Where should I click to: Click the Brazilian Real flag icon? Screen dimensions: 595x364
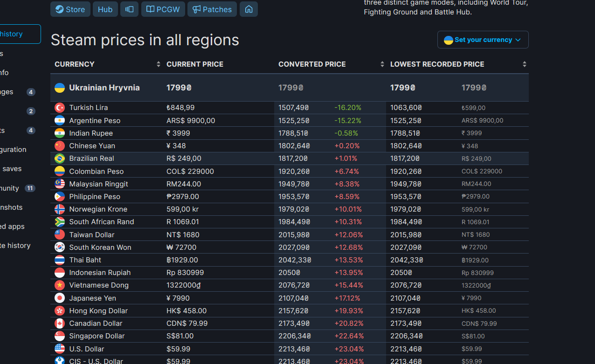pos(60,158)
